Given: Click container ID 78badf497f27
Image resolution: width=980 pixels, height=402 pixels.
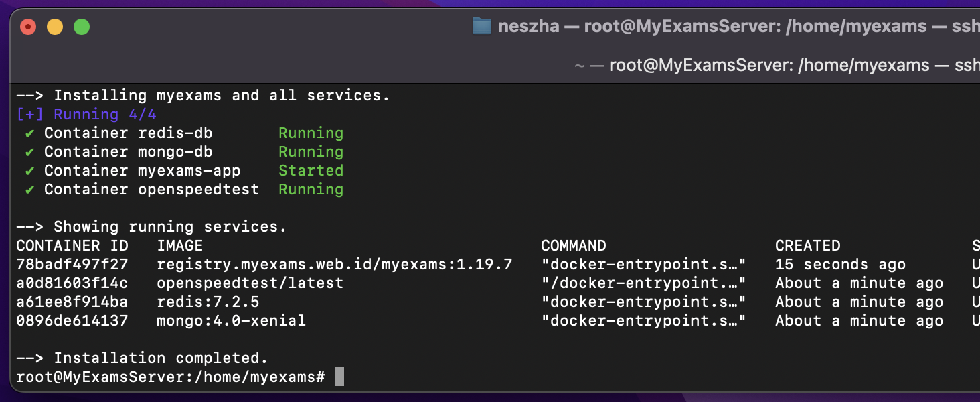Looking at the screenshot, I should coord(72,265).
